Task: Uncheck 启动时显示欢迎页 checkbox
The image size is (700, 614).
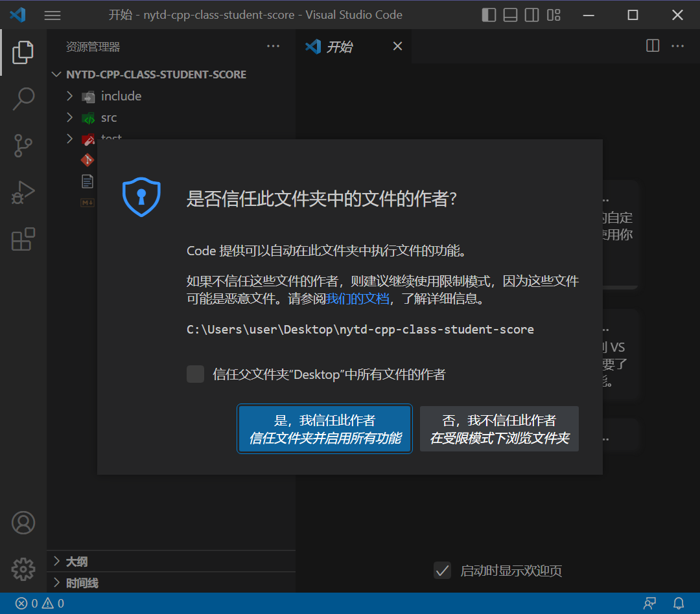Action: (x=442, y=571)
